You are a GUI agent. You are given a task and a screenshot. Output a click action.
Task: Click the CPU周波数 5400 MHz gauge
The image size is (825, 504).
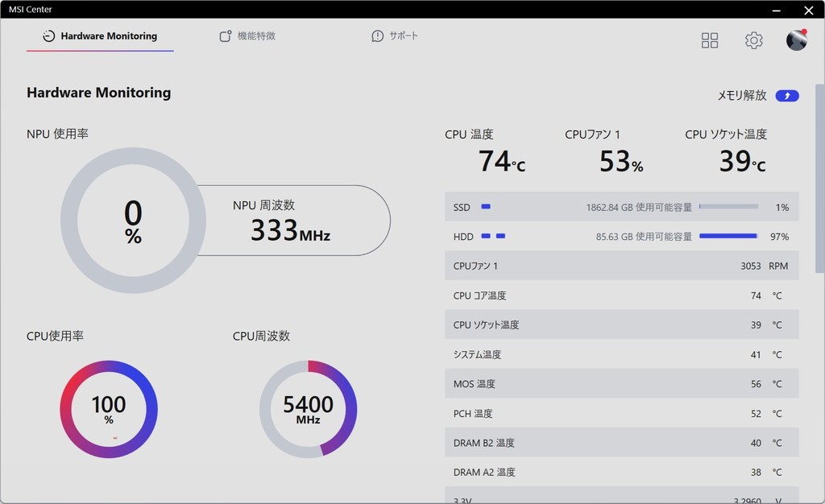[309, 409]
